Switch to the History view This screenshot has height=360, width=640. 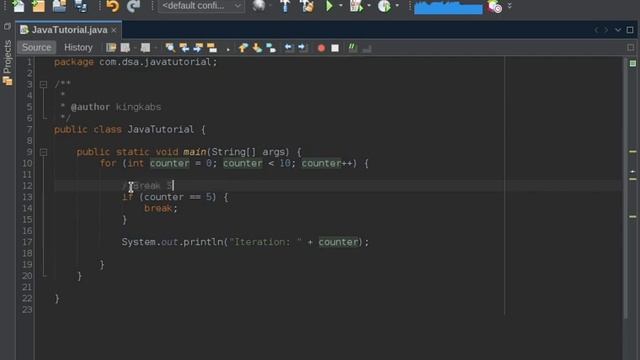78,47
